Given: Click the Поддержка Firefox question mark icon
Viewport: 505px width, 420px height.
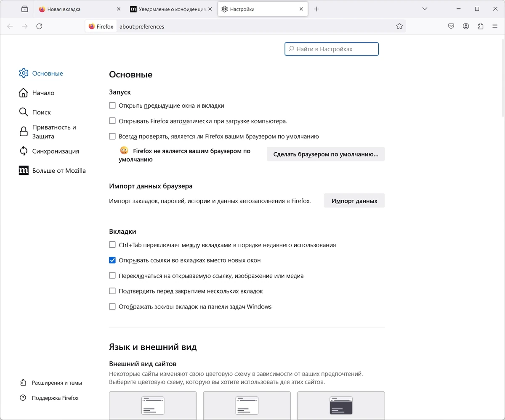Looking at the screenshot, I should [23, 398].
